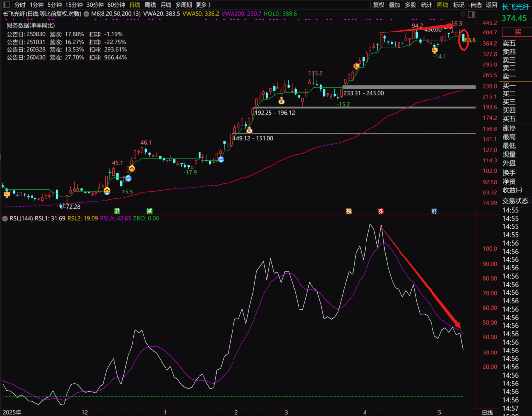Click the orange 榜 event marker on the timeline
The image size is (532, 416).
[x=349, y=211]
